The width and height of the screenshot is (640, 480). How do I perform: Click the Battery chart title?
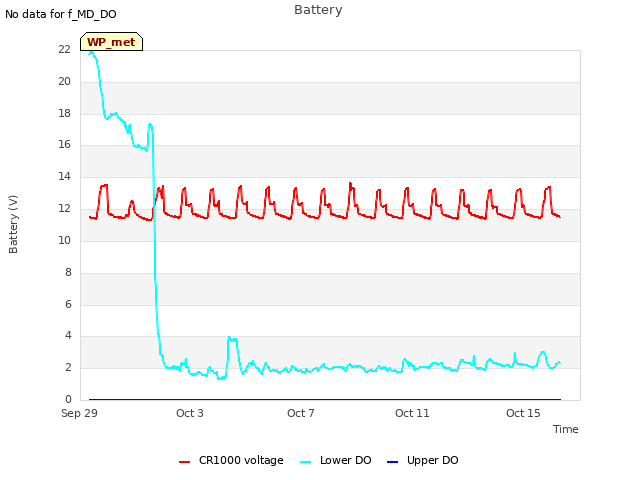click(x=318, y=10)
